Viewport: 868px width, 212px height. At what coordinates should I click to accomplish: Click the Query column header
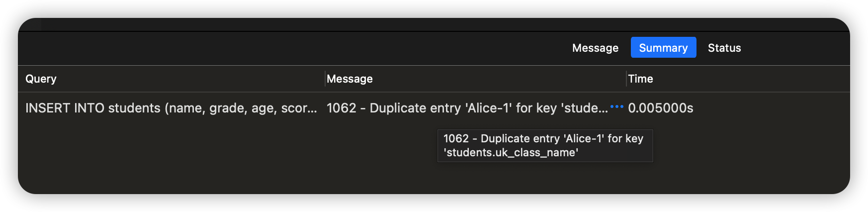[41, 79]
